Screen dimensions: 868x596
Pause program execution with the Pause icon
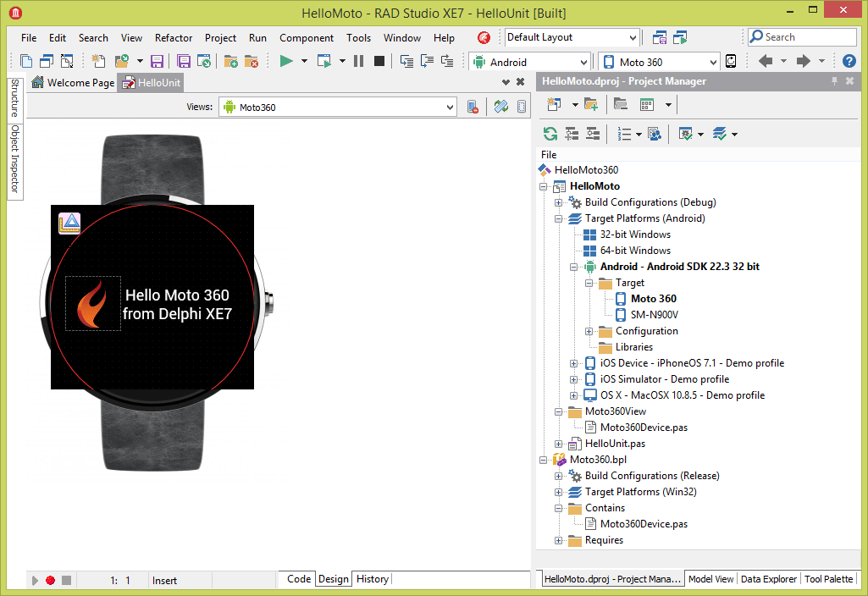click(359, 61)
